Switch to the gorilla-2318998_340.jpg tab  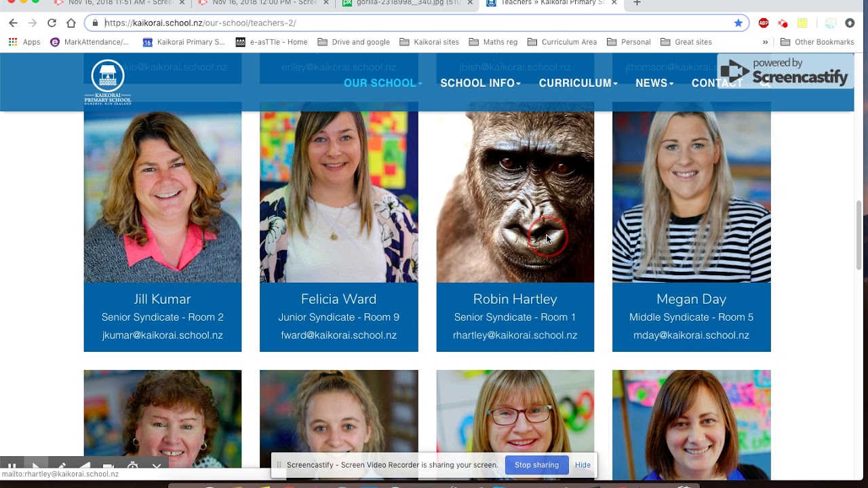(x=407, y=3)
